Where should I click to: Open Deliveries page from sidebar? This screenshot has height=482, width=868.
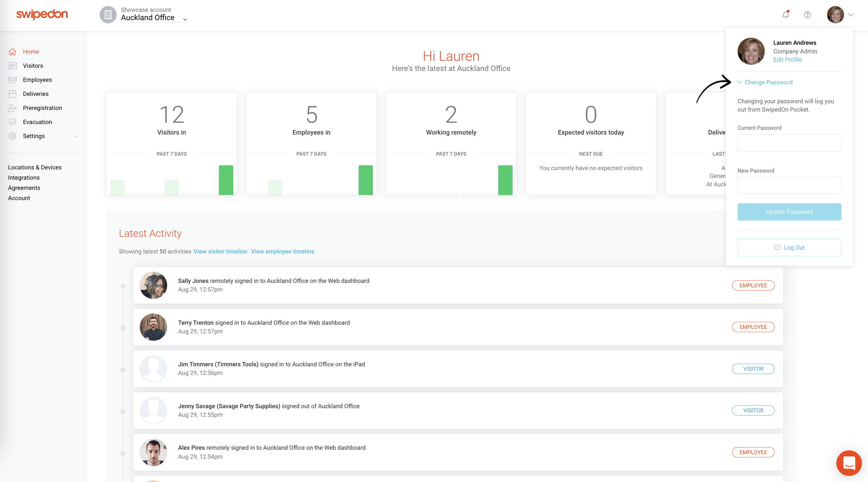(x=35, y=94)
